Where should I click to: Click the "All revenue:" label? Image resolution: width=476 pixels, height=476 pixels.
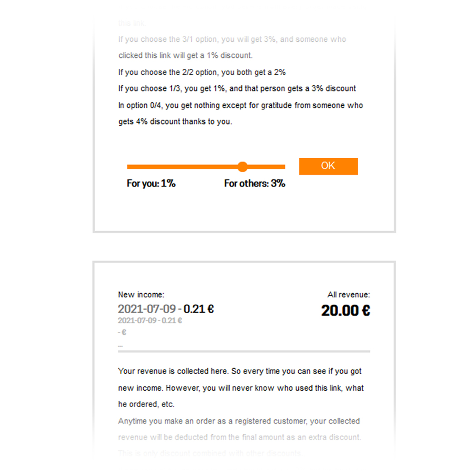[x=348, y=295]
